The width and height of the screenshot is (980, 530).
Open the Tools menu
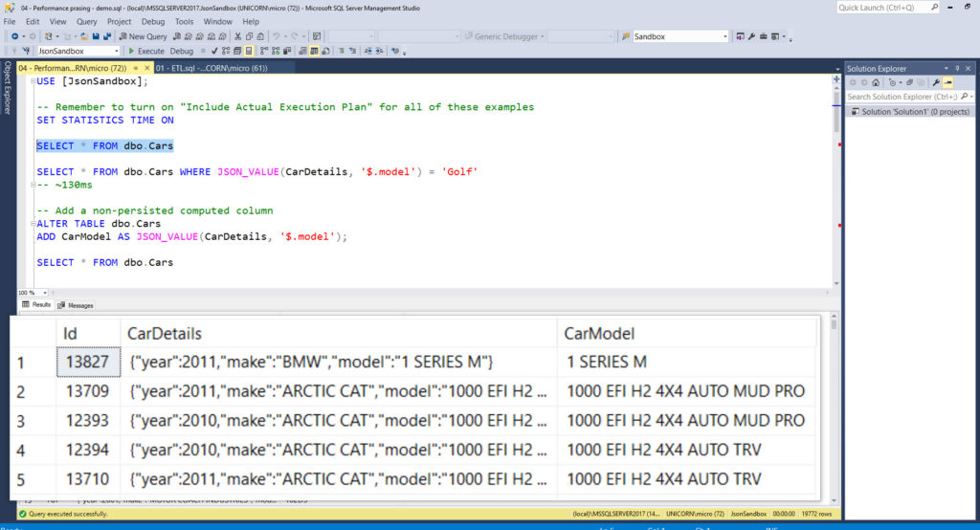[x=185, y=21]
